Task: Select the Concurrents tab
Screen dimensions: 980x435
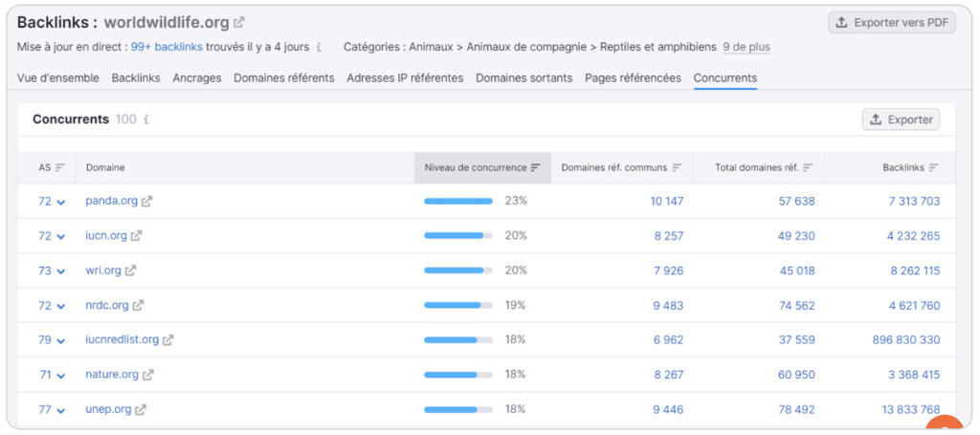Action: point(725,78)
